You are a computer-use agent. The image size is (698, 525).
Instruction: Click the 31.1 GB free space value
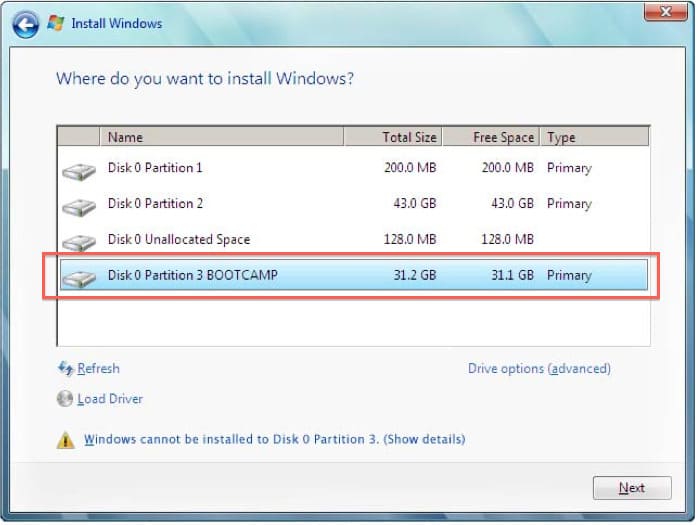[512, 275]
